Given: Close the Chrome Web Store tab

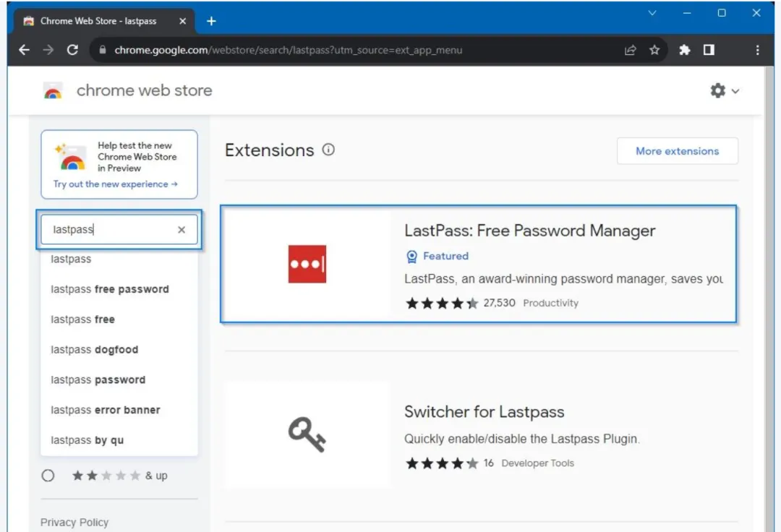Looking at the screenshot, I should (182, 21).
